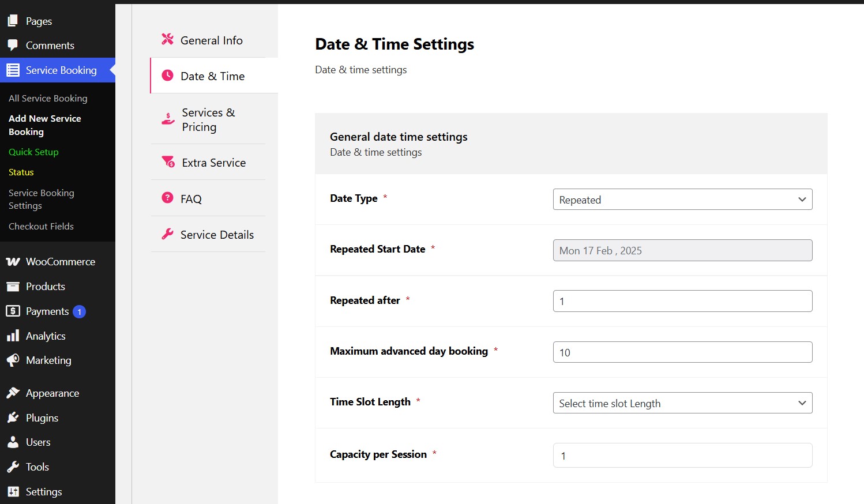Click the Products archive icon
The width and height of the screenshot is (864, 504).
pos(13,286)
